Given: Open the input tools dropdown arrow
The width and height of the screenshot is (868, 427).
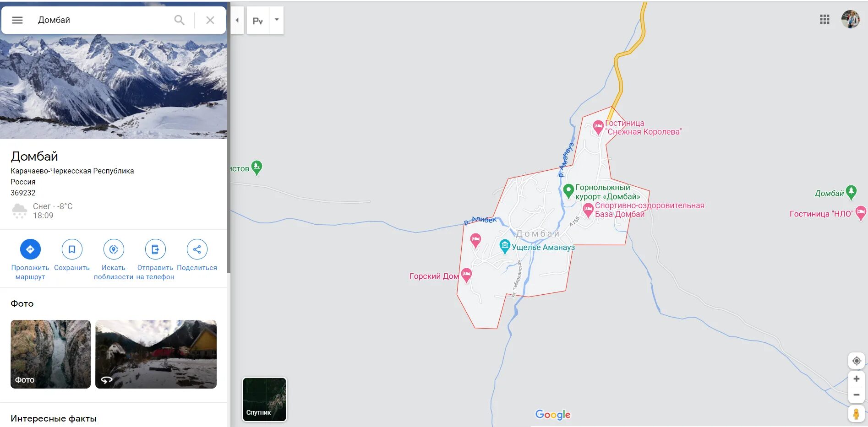Looking at the screenshot, I should (277, 20).
